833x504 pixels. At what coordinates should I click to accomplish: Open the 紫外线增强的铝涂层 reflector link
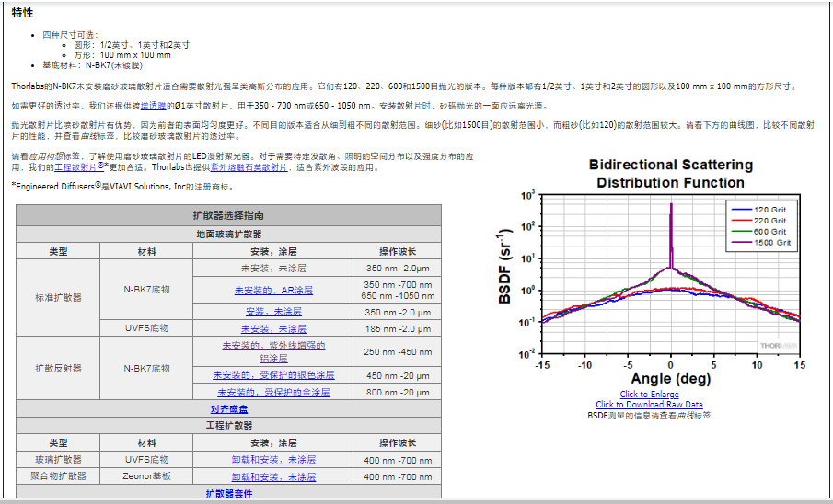[x=273, y=352]
